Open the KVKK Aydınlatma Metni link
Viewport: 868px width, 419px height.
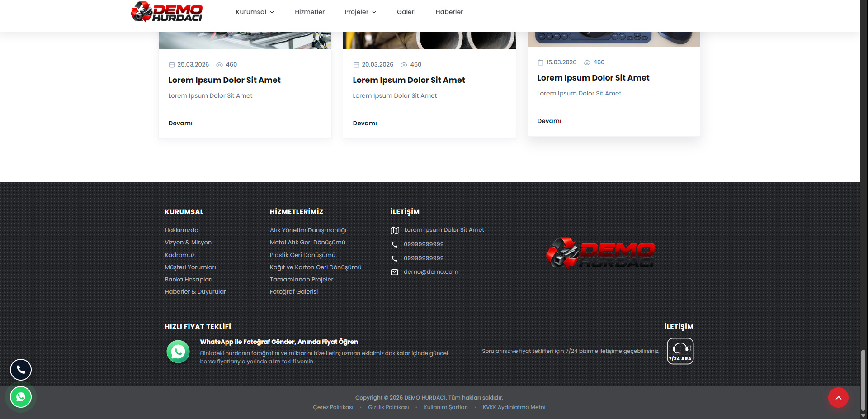point(514,407)
